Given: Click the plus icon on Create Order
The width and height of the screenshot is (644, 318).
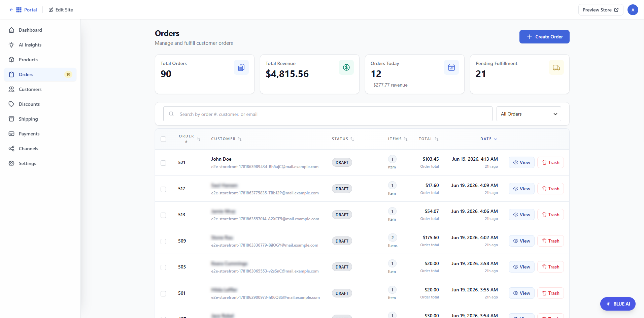Looking at the screenshot, I should 530,37.
